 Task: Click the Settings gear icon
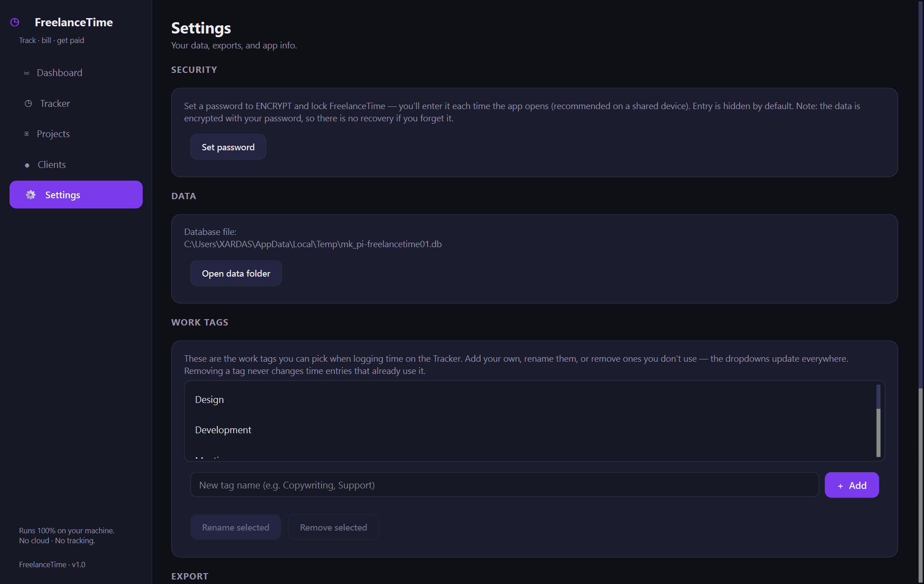31,195
